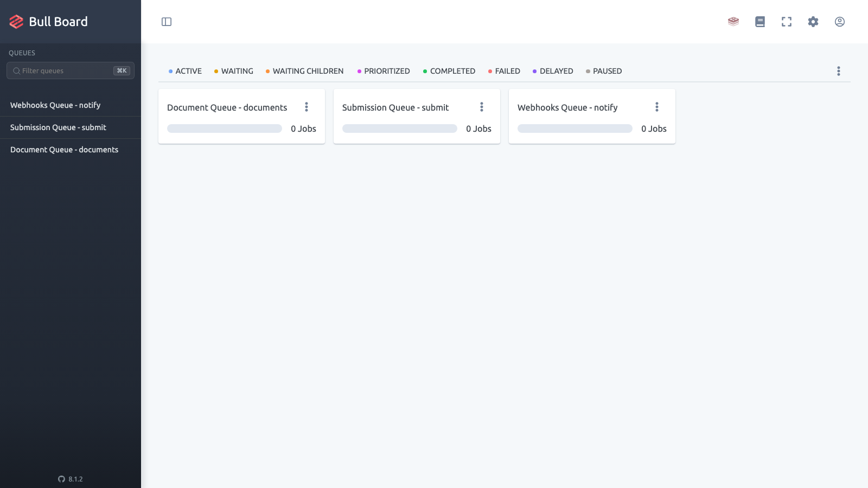The width and height of the screenshot is (868, 488).
Task: Open menu for Webhooks Queue - notify card
Action: click(x=657, y=107)
